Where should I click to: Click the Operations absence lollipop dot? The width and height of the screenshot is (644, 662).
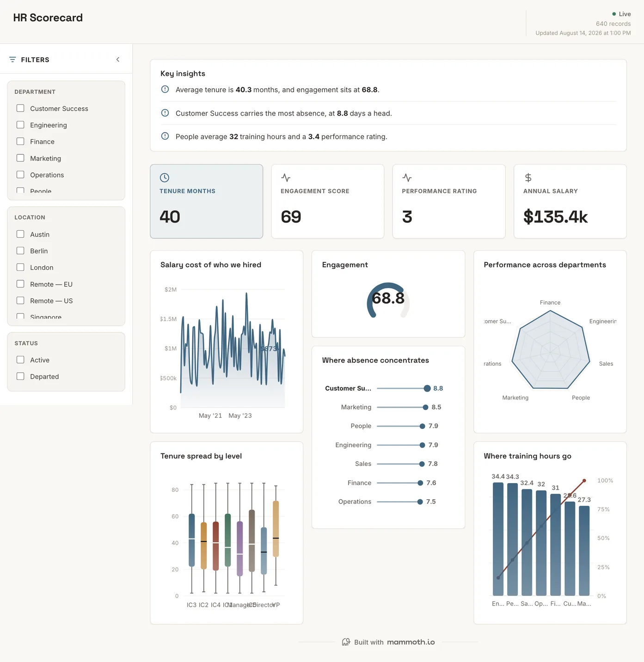tap(420, 502)
